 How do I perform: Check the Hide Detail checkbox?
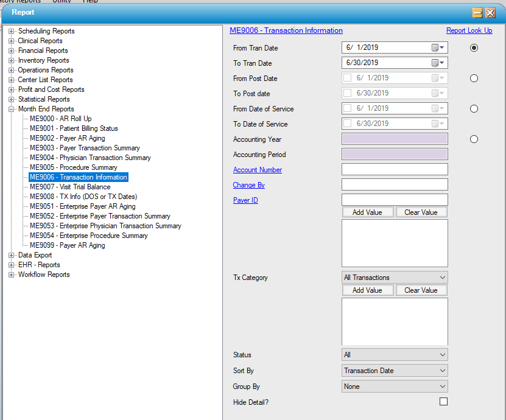click(443, 402)
